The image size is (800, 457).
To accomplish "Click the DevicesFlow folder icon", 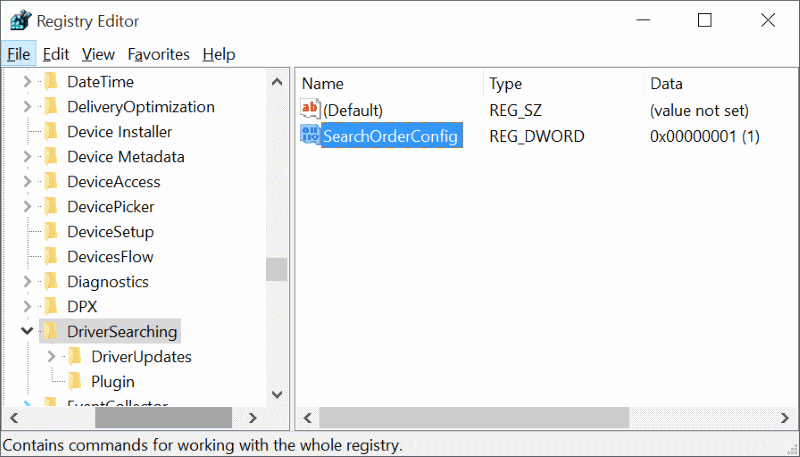I will 51,257.
